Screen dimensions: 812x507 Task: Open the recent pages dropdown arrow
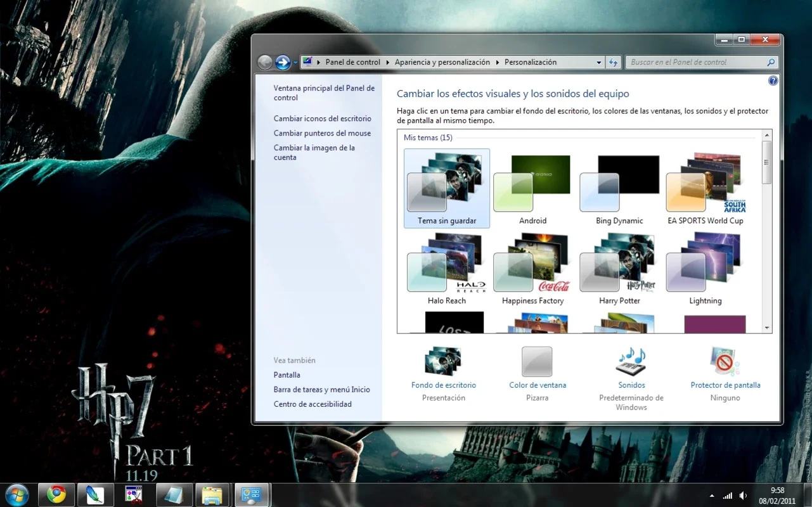point(295,63)
